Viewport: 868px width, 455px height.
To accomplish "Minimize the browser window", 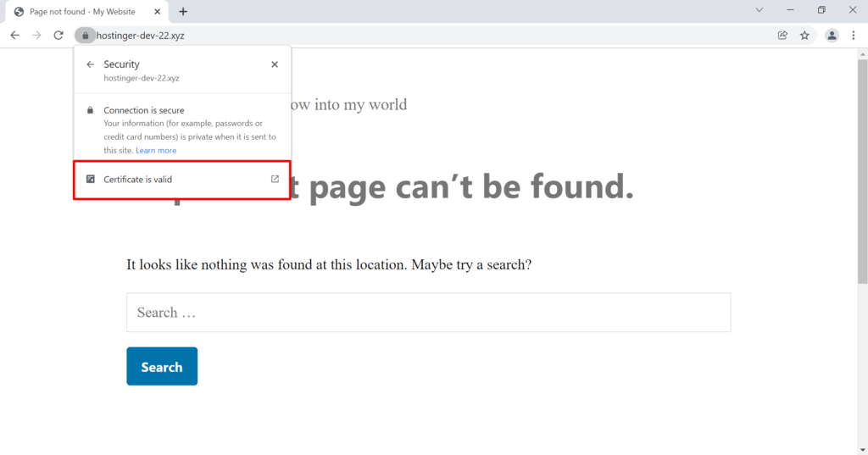I will point(791,10).
